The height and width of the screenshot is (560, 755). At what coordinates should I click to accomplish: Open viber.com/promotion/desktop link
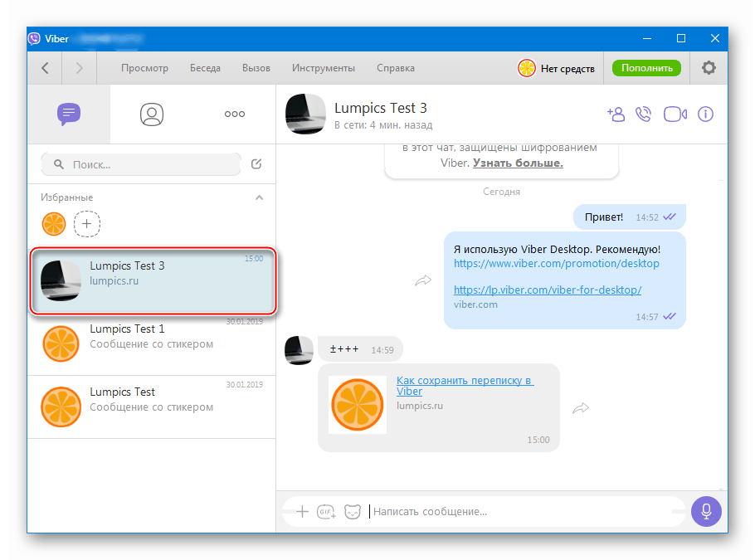(x=556, y=263)
